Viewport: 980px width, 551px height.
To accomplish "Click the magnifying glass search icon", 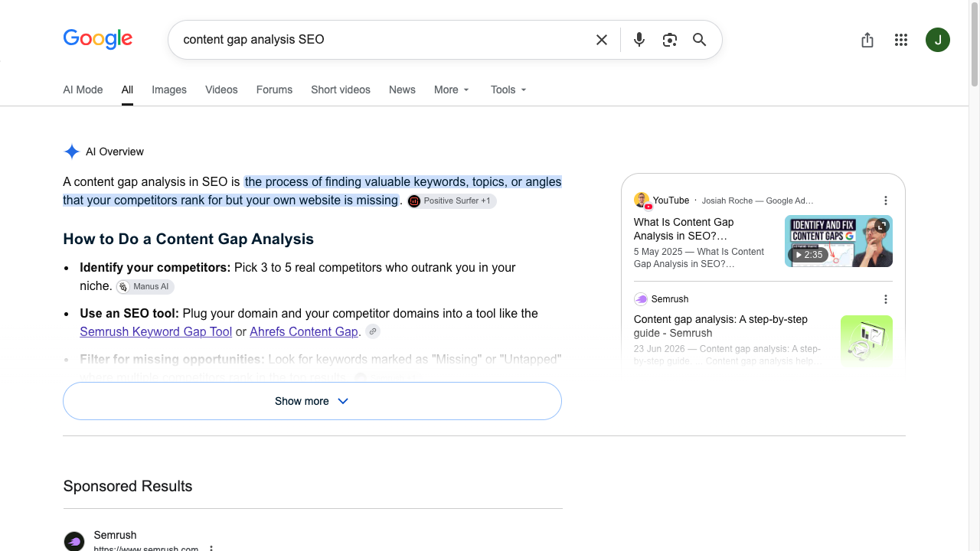I will (x=700, y=40).
